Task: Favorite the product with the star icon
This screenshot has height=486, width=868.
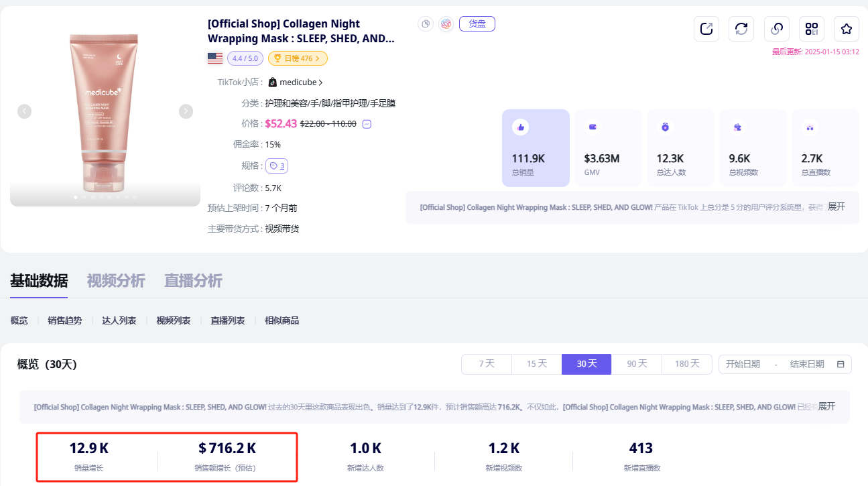Action: pyautogui.click(x=847, y=29)
